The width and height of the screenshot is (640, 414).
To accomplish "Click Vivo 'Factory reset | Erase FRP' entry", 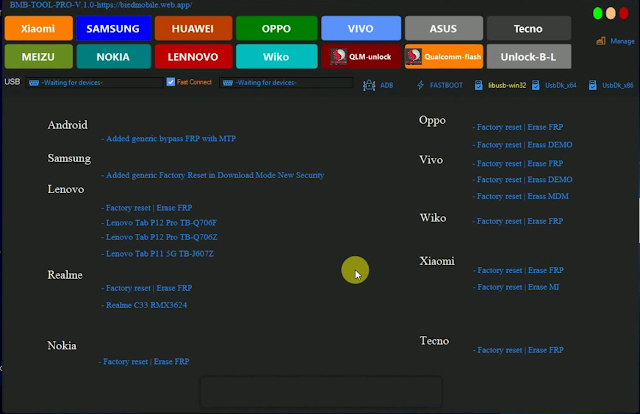I will pyautogui.click(x=518, y=164).
